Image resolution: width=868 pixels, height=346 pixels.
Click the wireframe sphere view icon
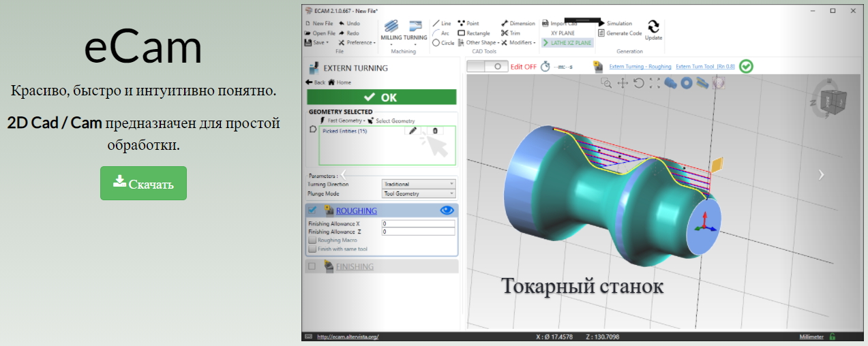718,82
